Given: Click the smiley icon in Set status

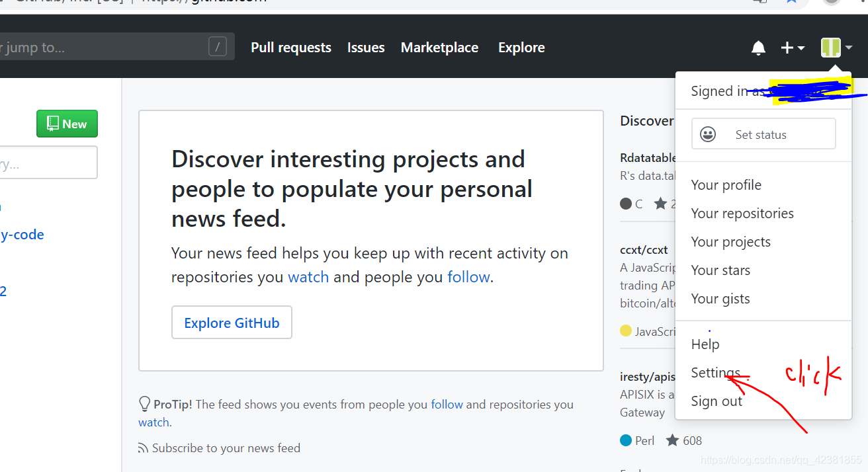Looking at the screenshot, I should [708, 134].
